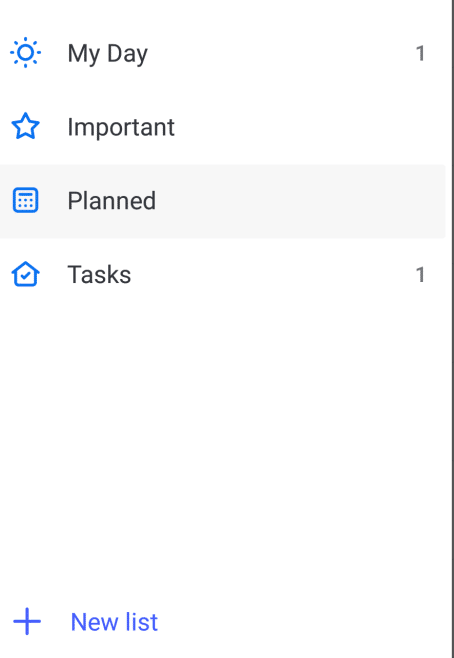Click the sun icon for My Day
Image resolution: width=454 pixels, height=658 pixels.
(26, 52)
